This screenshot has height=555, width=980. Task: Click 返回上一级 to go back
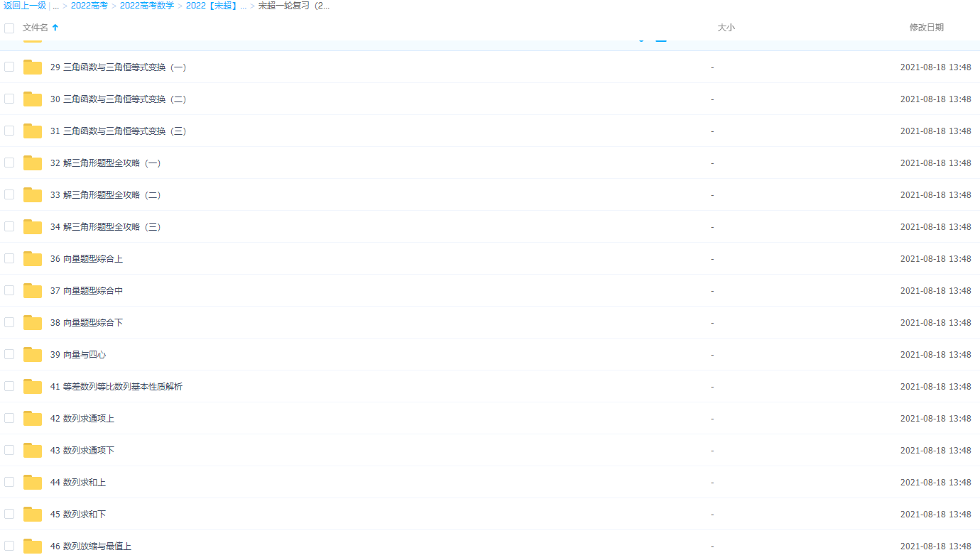tap(24, 6)
